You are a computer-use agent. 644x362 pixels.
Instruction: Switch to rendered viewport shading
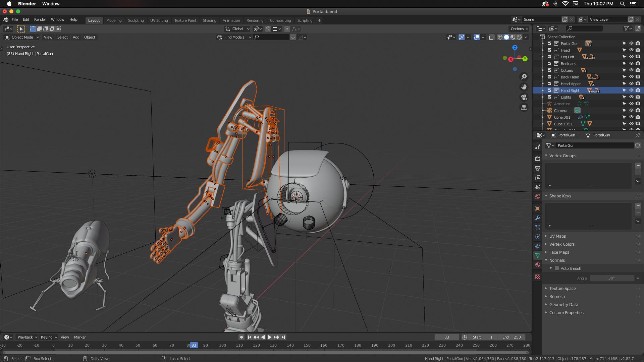(x=519, y=37)
